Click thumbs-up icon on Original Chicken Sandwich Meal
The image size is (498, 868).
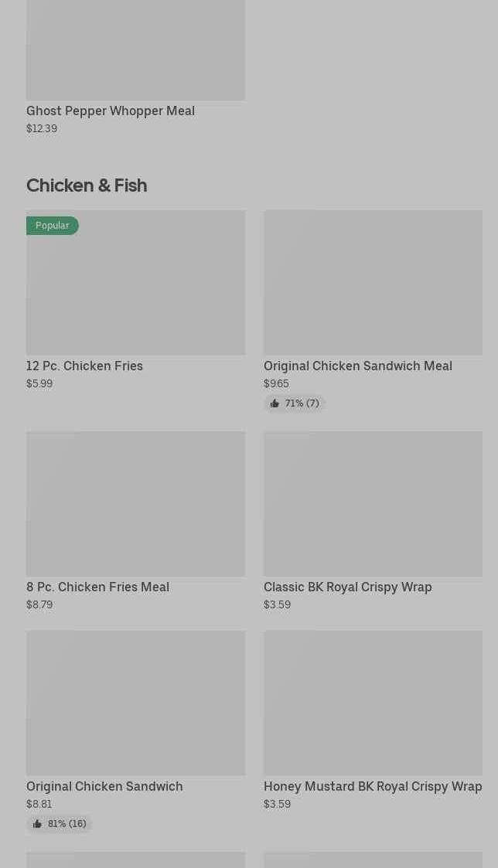pyautogui.click(x=275, y=403)
